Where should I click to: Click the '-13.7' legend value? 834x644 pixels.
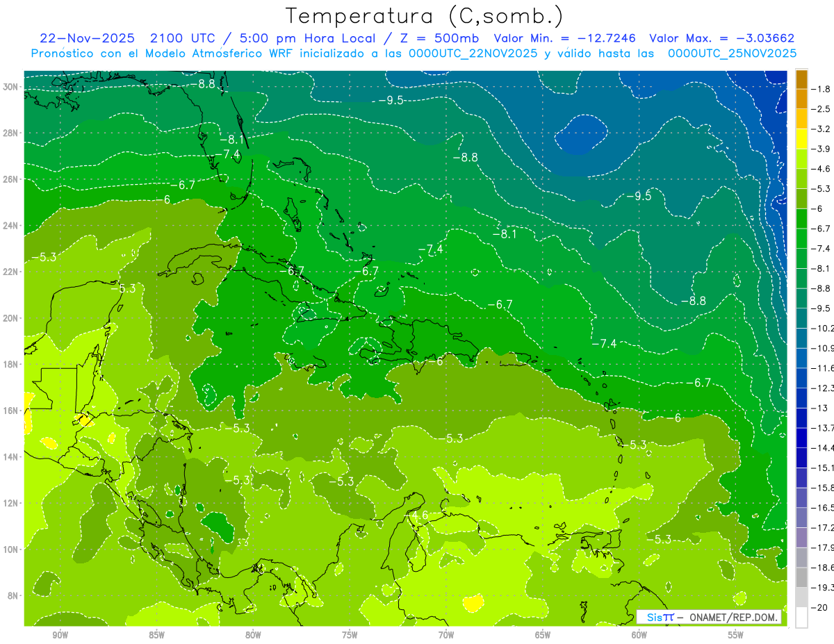(821, 427)
